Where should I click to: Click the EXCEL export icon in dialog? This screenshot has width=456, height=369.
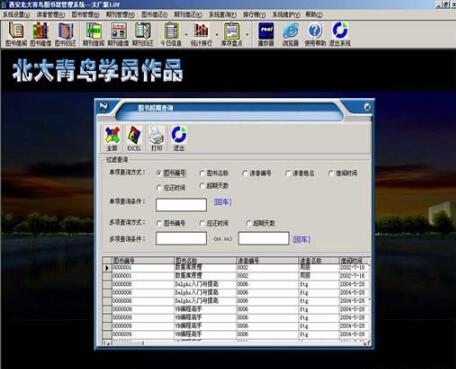pyautogui.click(x=134, y=138)
